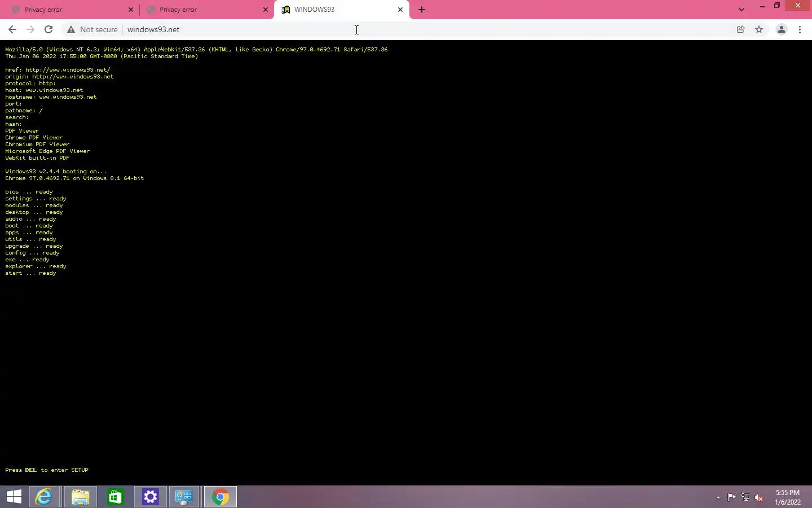Image resolution: width=812 pixels, height=508 pixels.
Task: Click the 'Chrome 97.0.4692.71 on Windows 8.1' line
Action: click(74, 178)
